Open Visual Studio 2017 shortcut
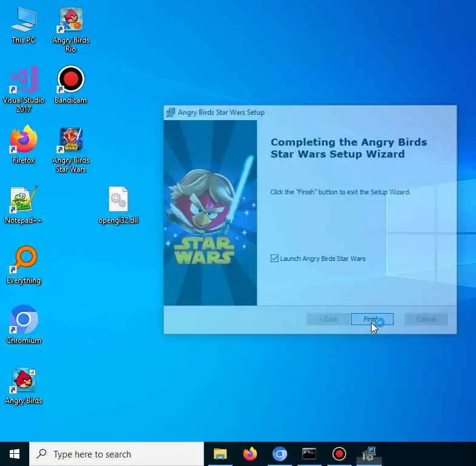Image resolution: width=476 pixels, height=466 pixels. [23, 89]
